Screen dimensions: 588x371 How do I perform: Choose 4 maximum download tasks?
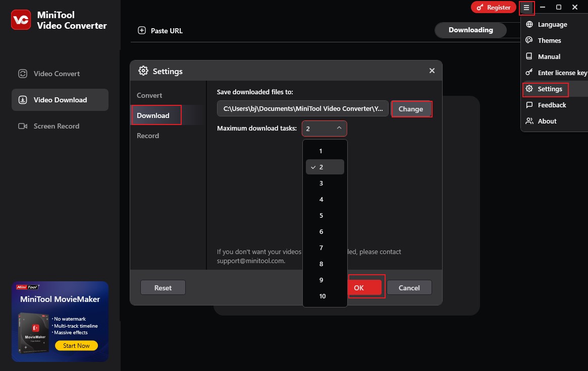[x=325, y=199]
